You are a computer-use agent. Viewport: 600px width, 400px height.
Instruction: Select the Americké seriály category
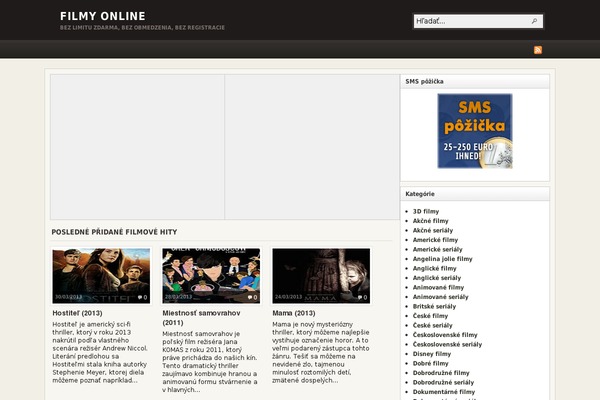(438, 250)
